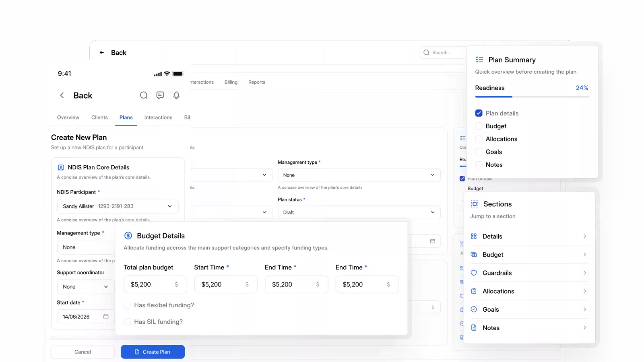Screen dimensions: 644x362
Task: Click the Sections panel header icon
Action: point(475,204)
